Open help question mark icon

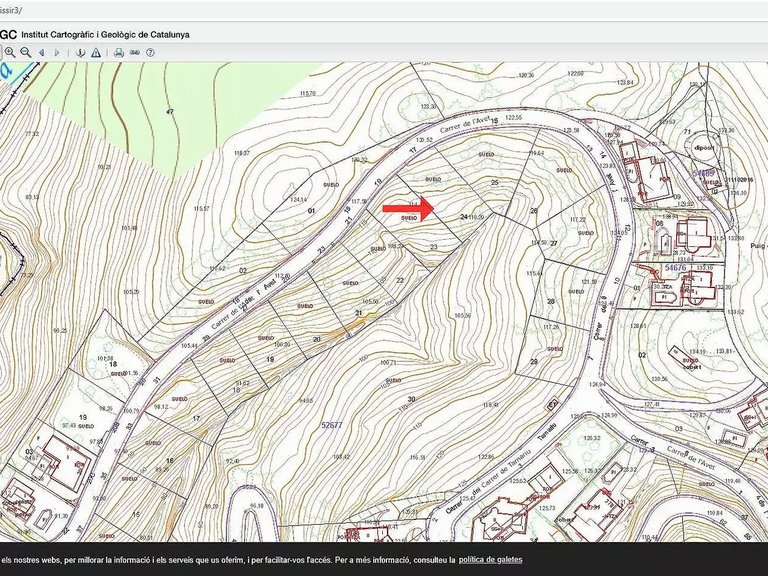coord(150,52)
